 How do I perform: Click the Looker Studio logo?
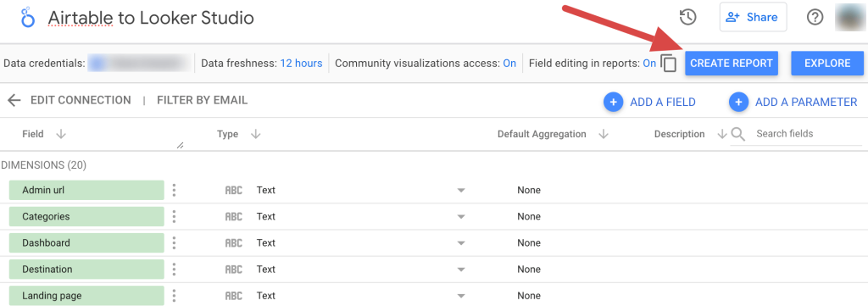27,18
